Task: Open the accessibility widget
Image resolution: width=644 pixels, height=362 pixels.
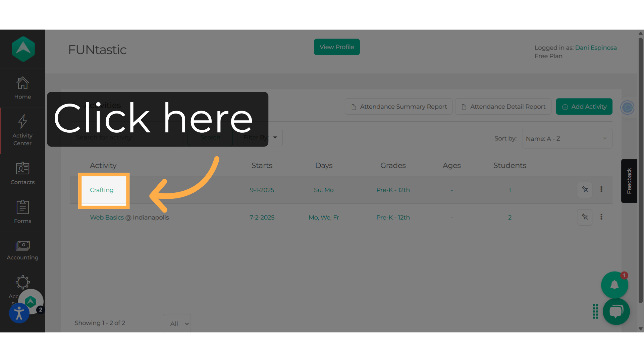Action: click(19, 313)
